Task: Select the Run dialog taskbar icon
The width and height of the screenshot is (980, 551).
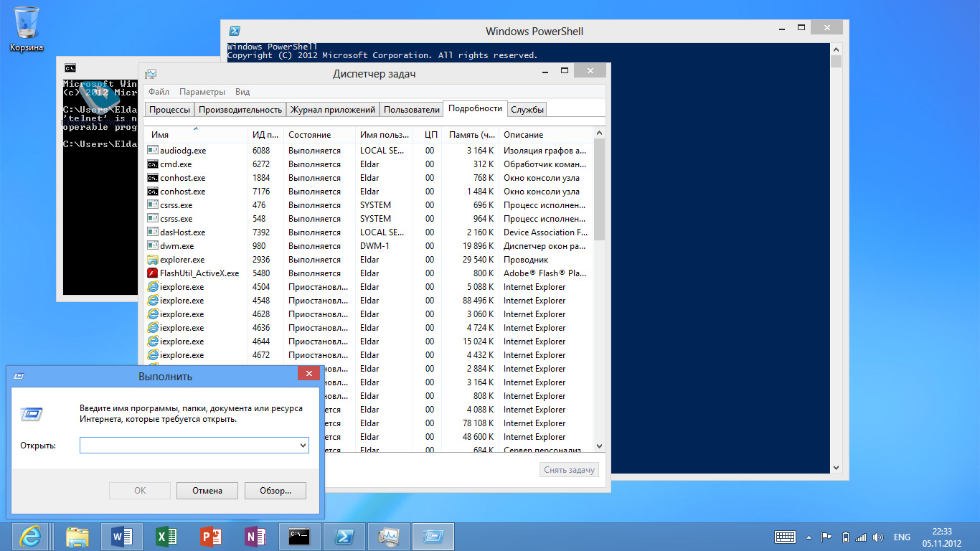Action: coord(433,536)
